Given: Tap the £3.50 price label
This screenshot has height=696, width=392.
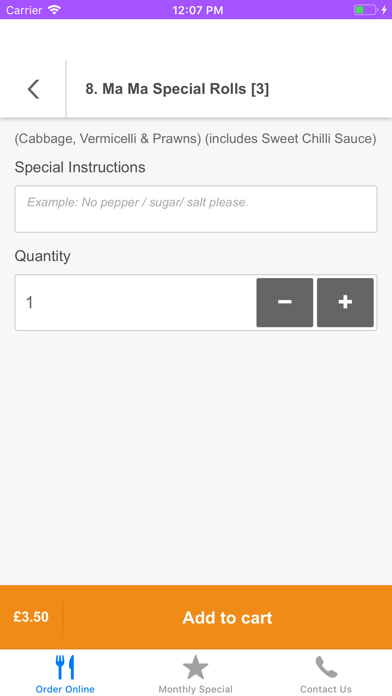Looking at the screenshot, I should tap(31, 617).
